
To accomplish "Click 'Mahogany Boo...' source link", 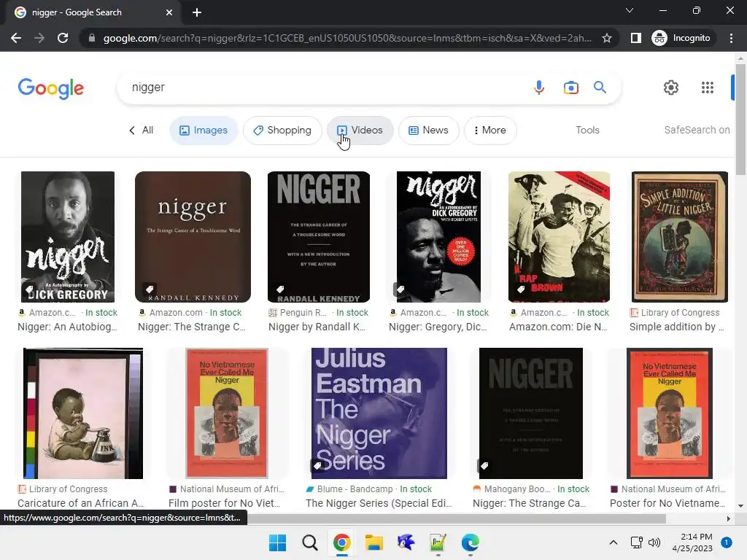I will tap(511, 489).
